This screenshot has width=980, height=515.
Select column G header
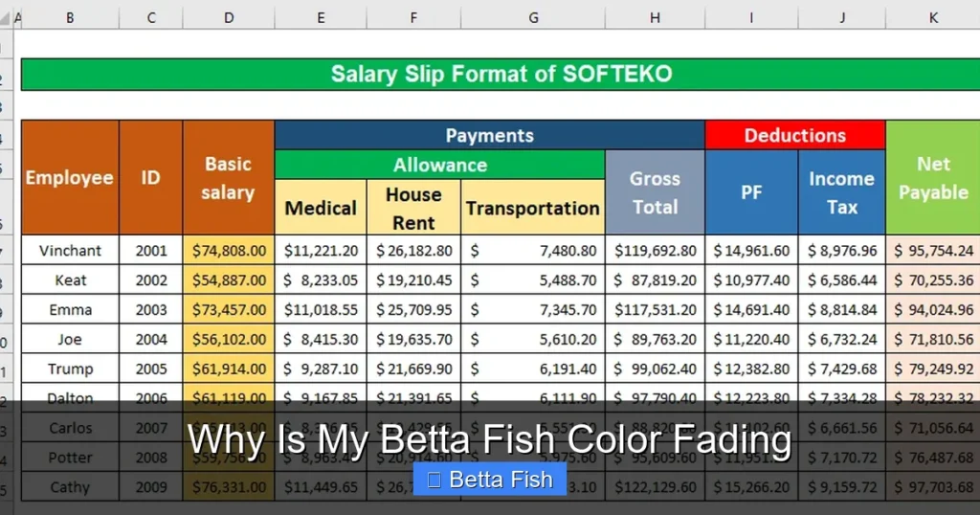(533, 18)
